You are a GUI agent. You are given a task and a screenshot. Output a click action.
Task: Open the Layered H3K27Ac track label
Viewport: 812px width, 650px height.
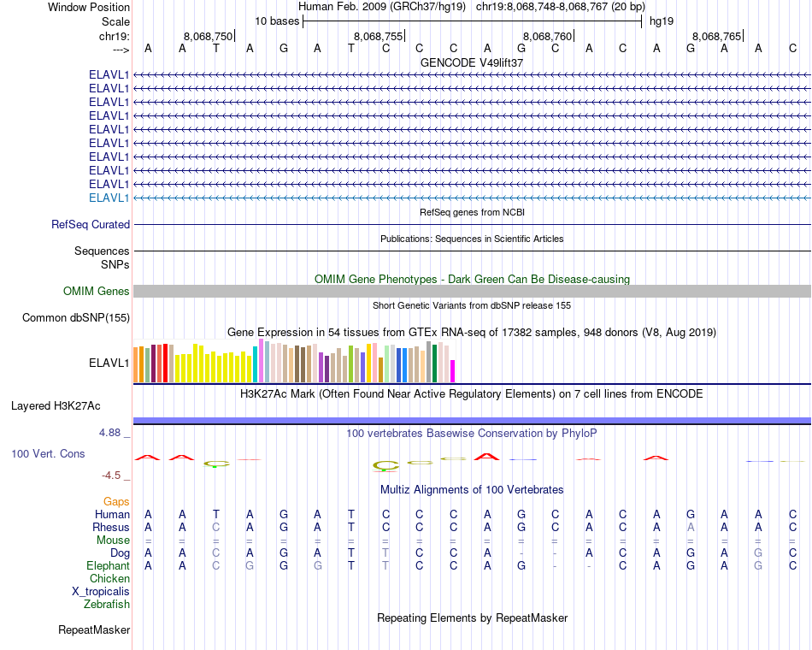point(56,406)
